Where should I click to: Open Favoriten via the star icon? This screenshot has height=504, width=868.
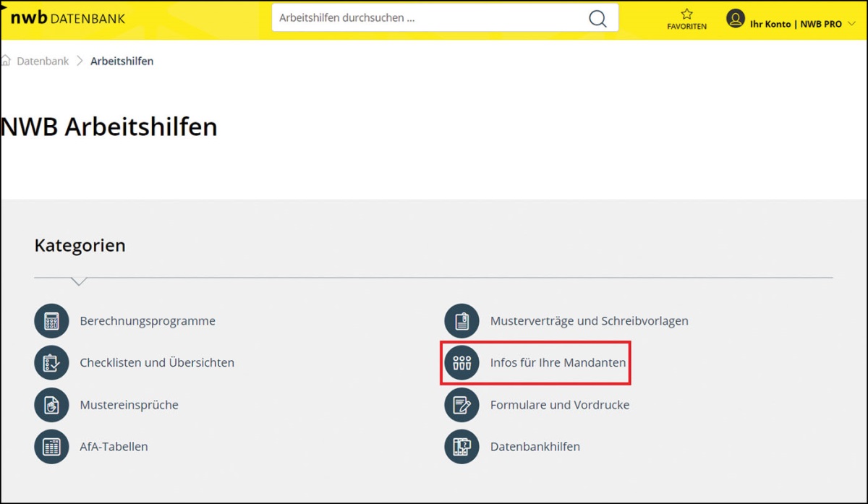(x=686, y=14)
